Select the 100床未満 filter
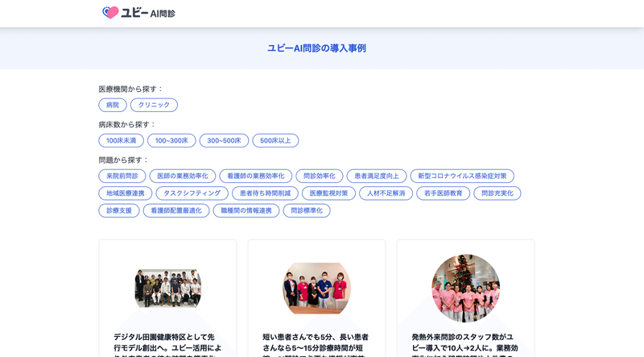Viewport: 644px width, 357px height. (122, 140)
